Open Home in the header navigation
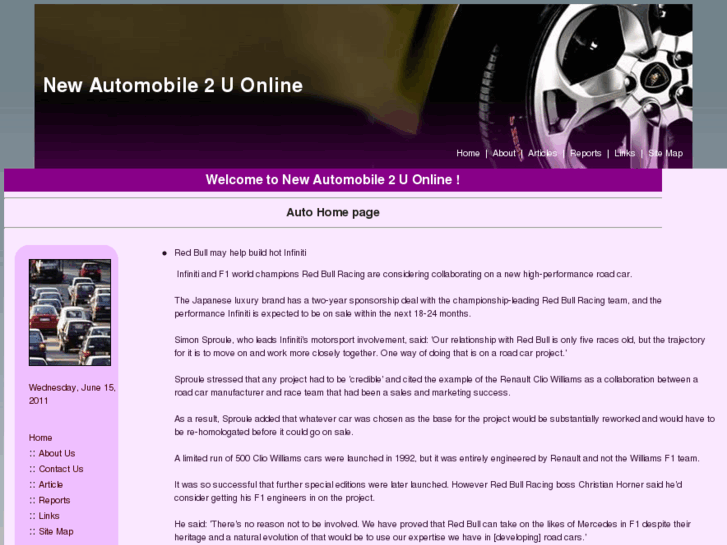 pos(467,153)
